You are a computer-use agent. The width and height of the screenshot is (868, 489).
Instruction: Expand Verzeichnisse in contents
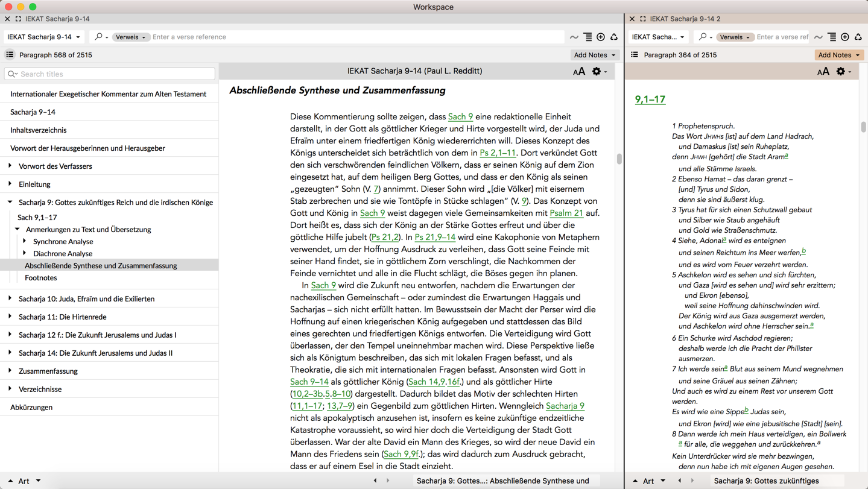coord(10,389)
